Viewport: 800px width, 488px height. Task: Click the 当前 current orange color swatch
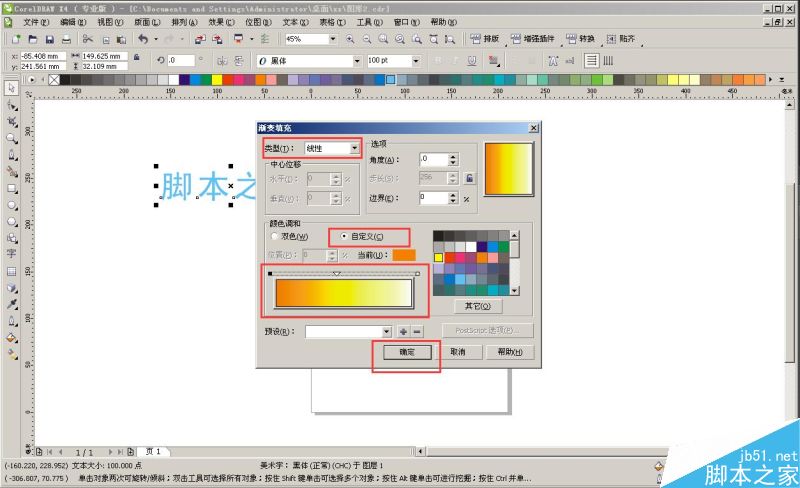pyautogui.click(x=404, y=255)
